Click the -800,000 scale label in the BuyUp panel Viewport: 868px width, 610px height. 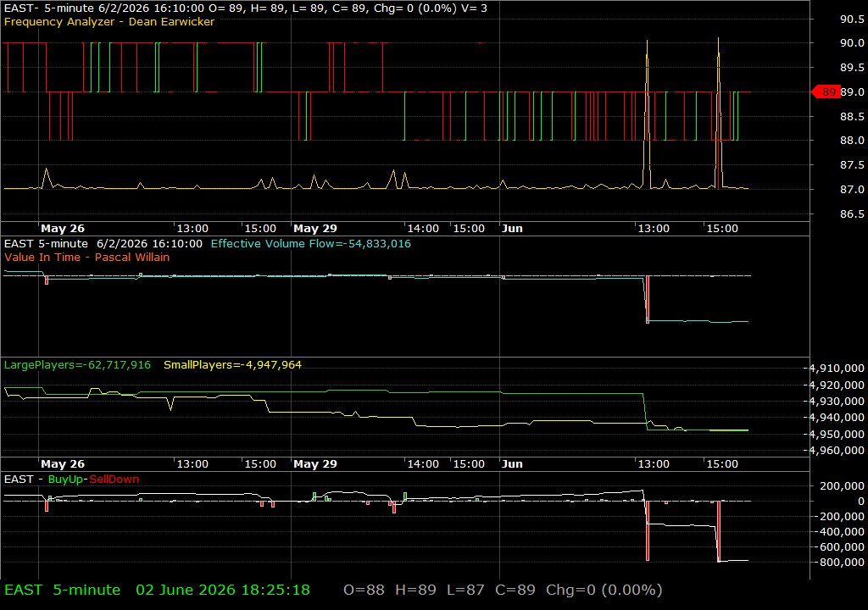[838, 563]
